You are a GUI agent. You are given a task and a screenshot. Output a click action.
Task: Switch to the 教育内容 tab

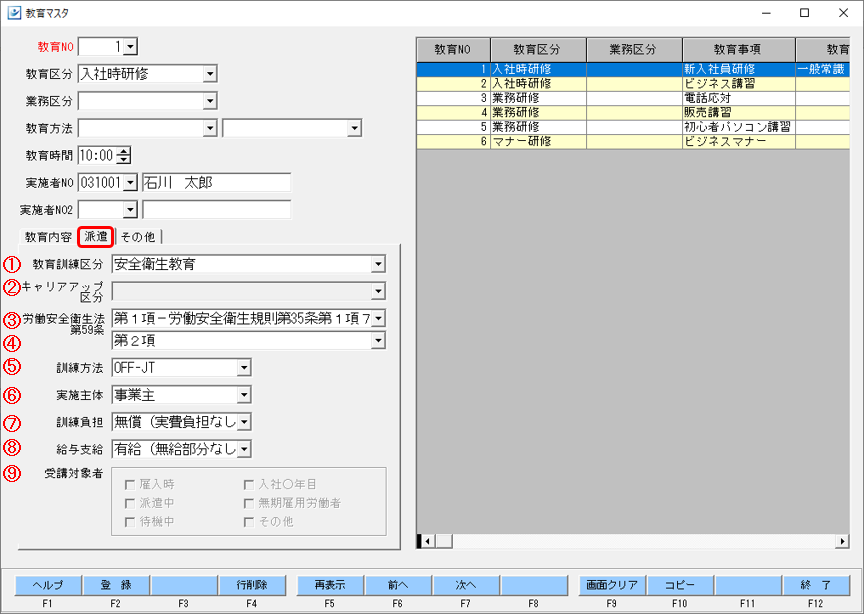click(48, 237)
